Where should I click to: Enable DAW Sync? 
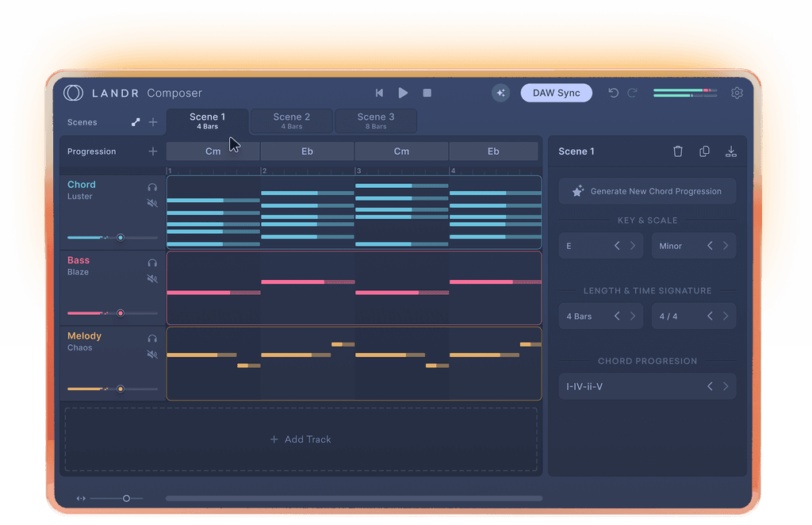pos(556,93)
